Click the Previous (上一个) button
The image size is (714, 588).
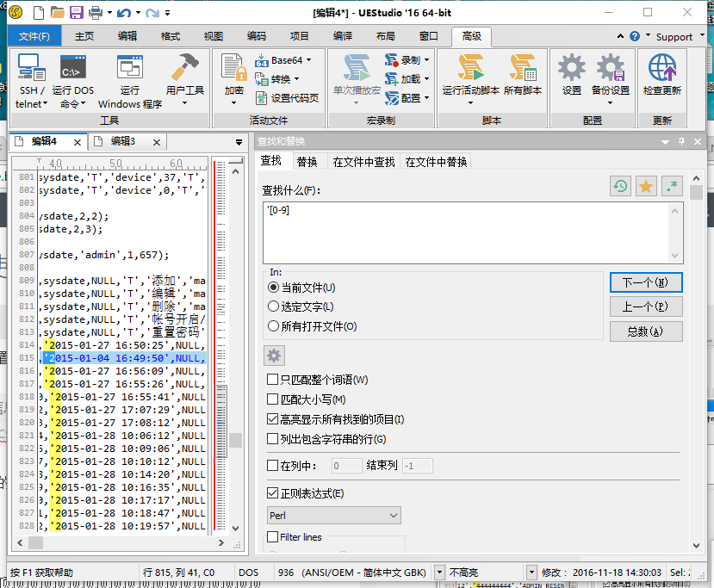(x=646, y=306)
